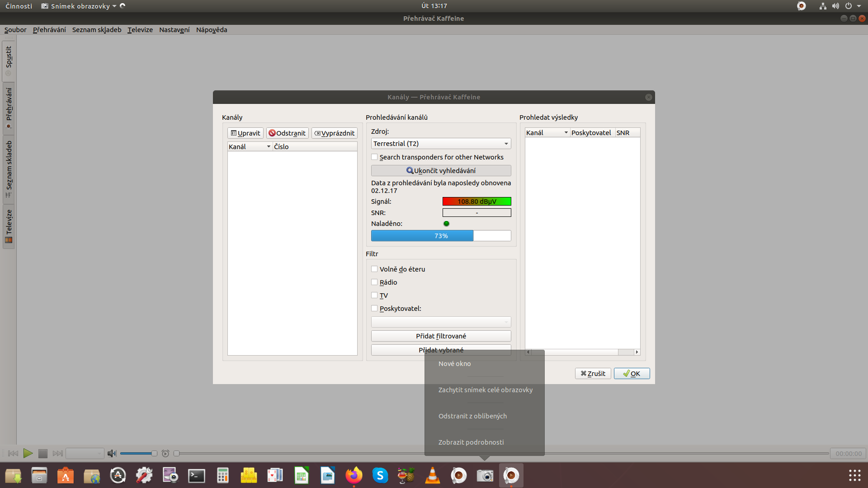Click the skip to next track icon
The height and width of the screenshot is (488, 868).
58,453
